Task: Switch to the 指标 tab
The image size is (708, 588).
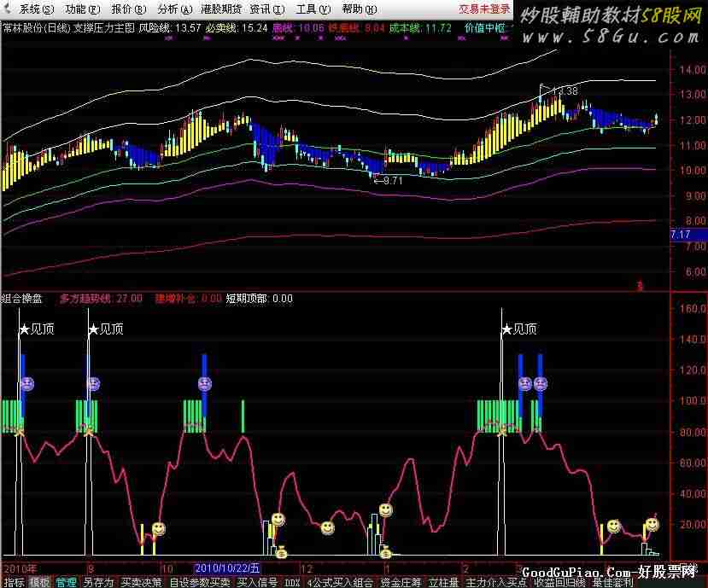Action: pos(14,582)
